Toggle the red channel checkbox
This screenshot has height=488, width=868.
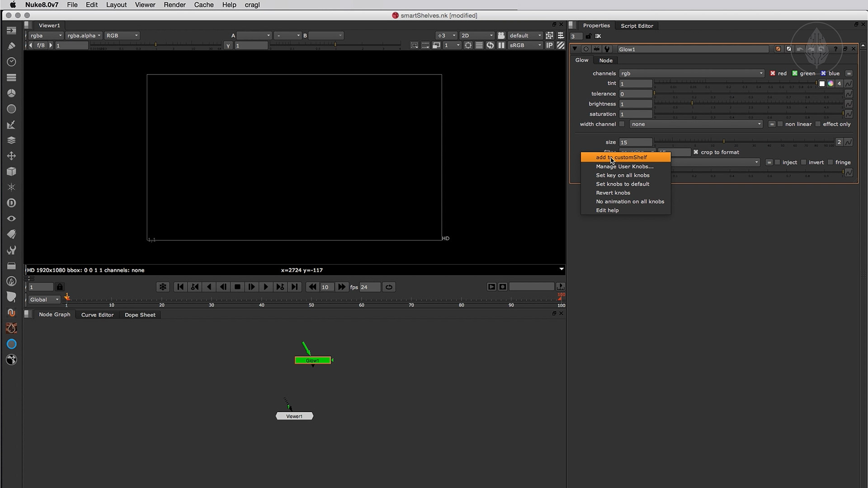pyautogui.click(x=773, y=73)
